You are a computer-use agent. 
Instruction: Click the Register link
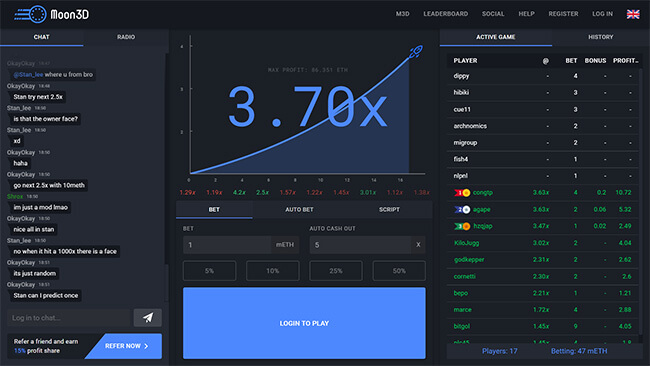(563, 14)
